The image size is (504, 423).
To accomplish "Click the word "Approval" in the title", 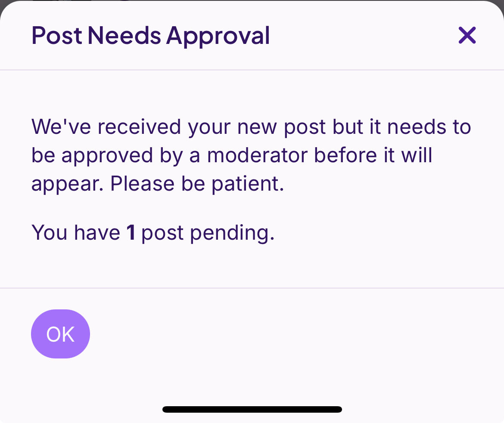I will (218, 35).
